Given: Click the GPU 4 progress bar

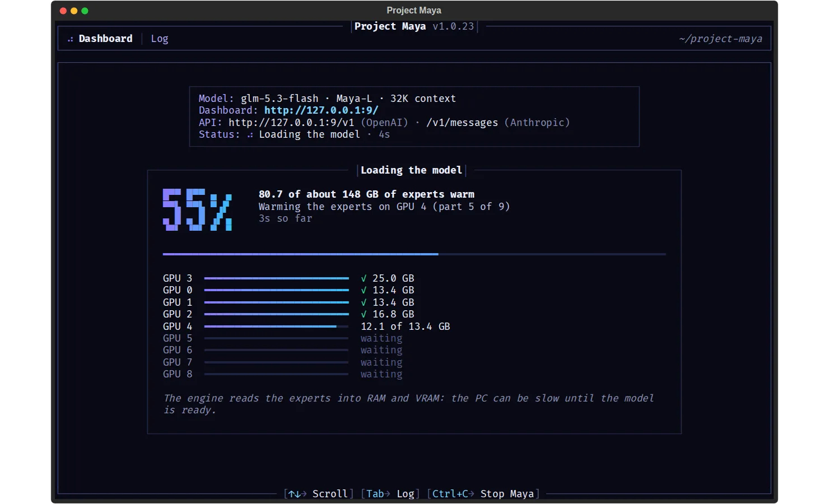Looking at the screenshot, I should 277,326.
